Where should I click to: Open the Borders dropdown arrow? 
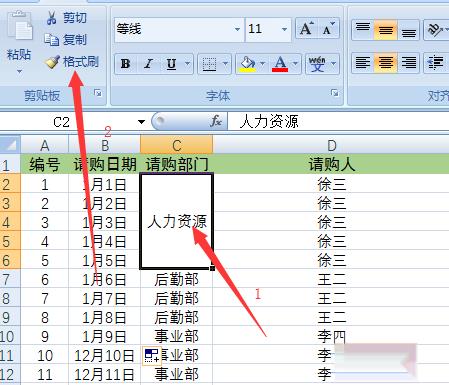tap(226, 63)
